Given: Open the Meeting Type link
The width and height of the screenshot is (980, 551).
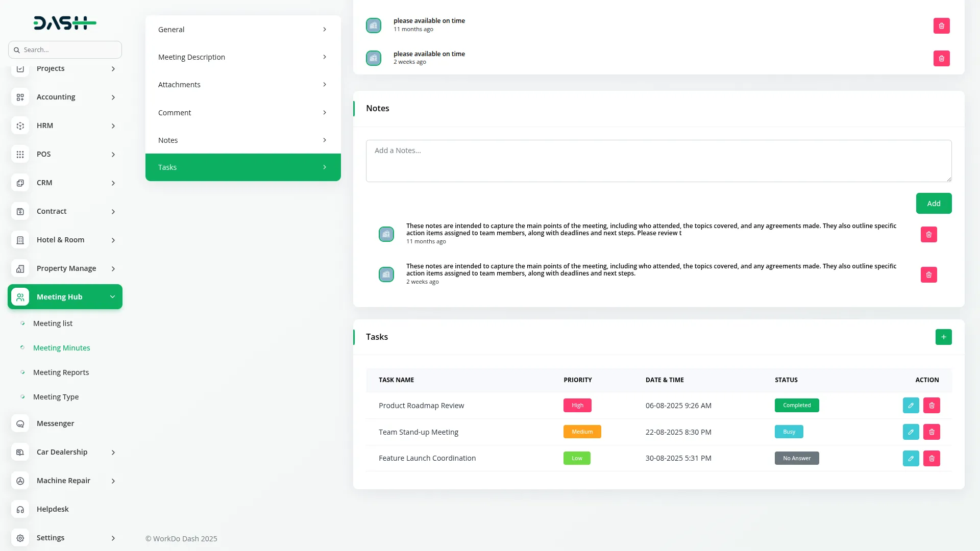Looking at the screenshot, I should pos(56,397).
